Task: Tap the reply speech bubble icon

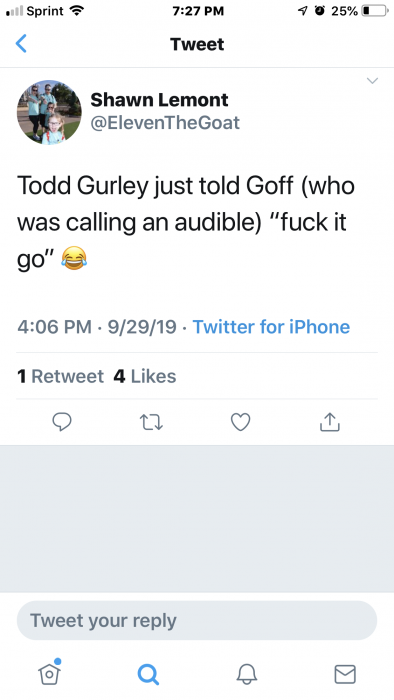Action: click(62, 422)
